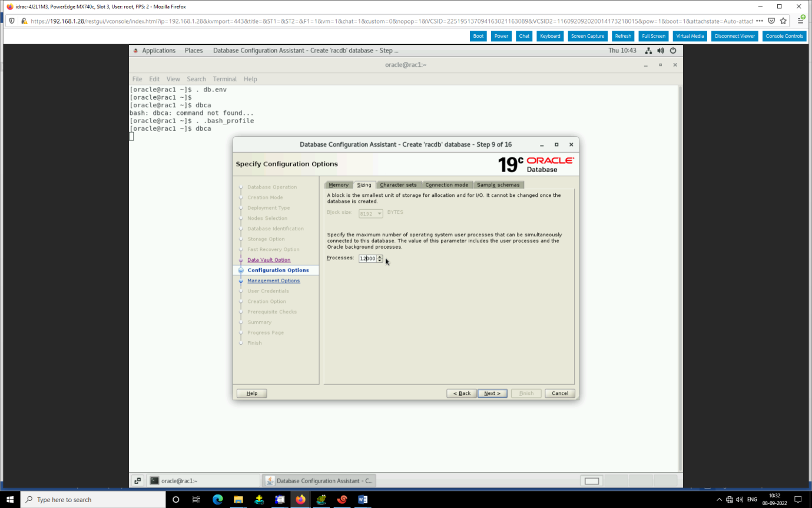Open the Connection mode tab

447,185
